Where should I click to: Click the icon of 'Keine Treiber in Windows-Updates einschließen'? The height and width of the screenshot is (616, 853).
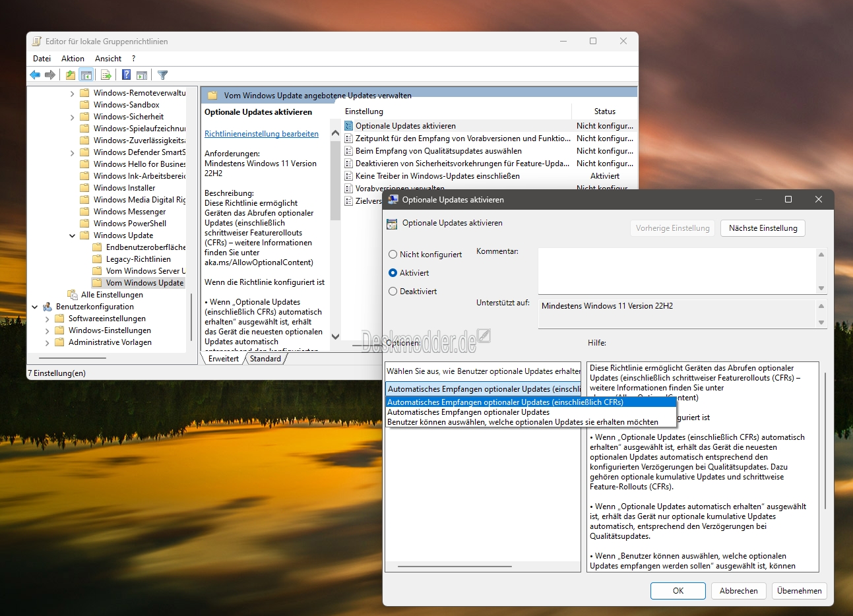(x=349, y=176)
